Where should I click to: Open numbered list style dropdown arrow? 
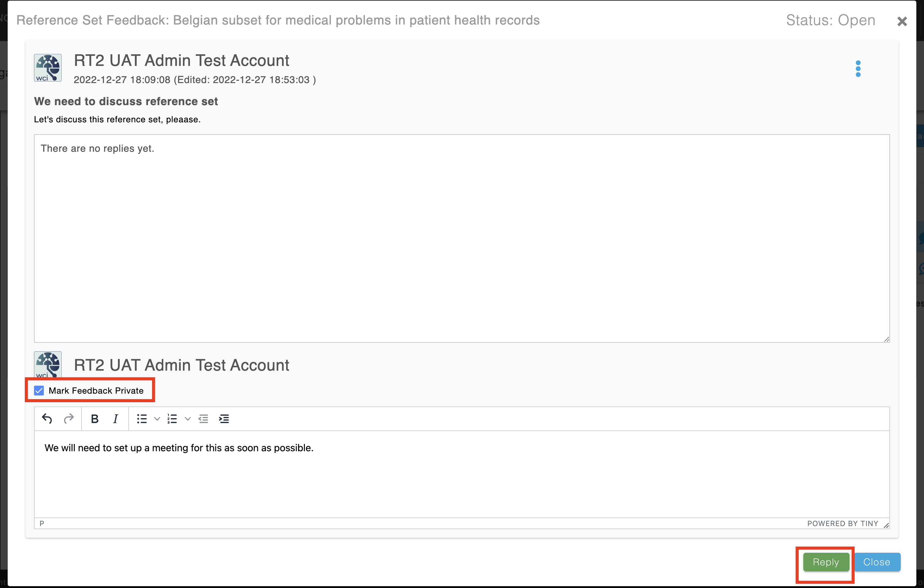187,419
